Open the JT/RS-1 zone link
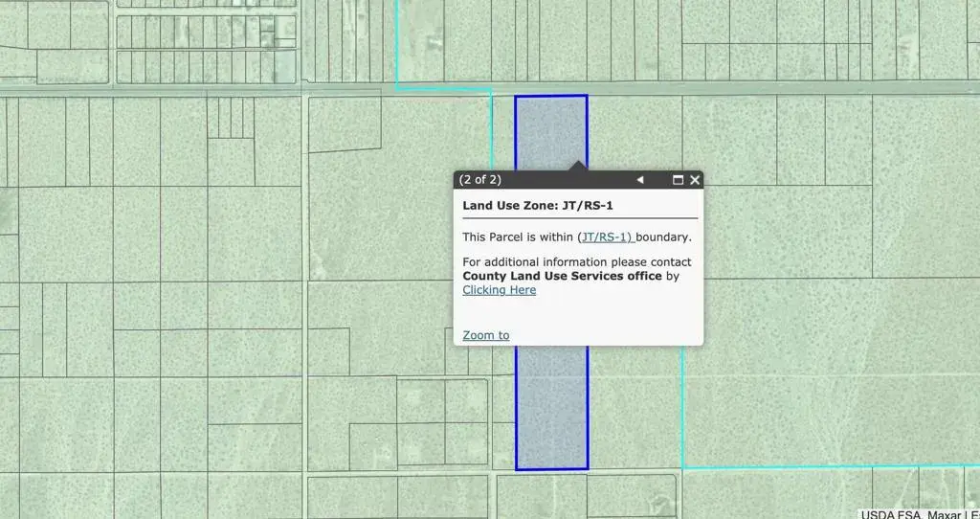 coord(607,237)
